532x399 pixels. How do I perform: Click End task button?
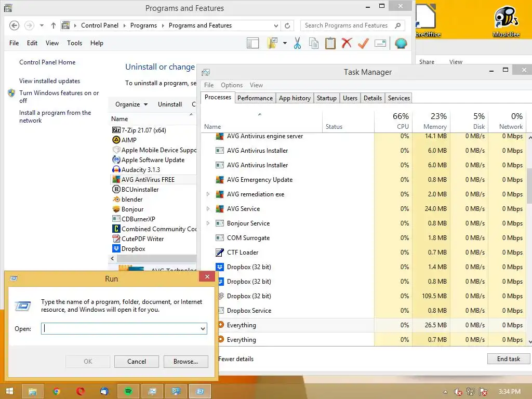508,359
